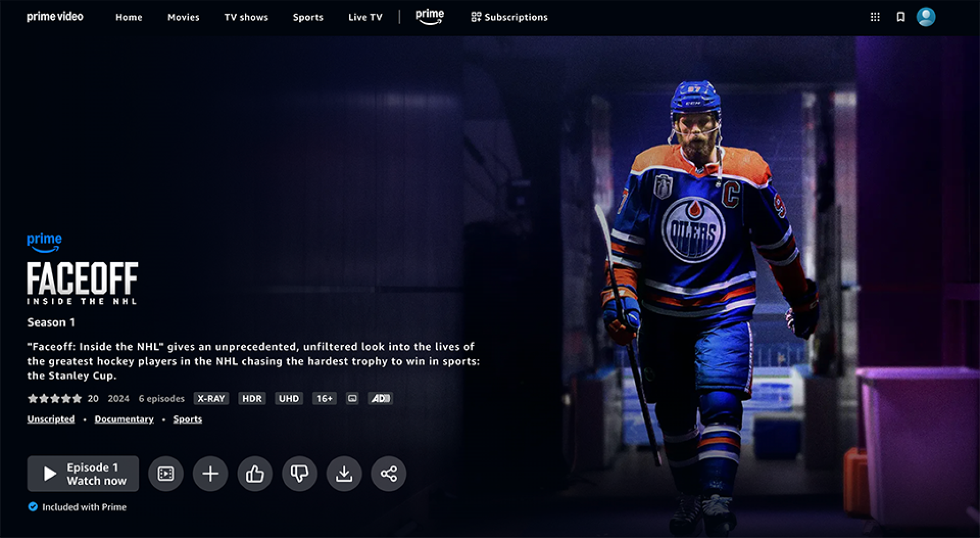The width and height of the screenshot is (980, 538).
Task: Like the show with thumbs up
Action: click(x=255, y=473)
